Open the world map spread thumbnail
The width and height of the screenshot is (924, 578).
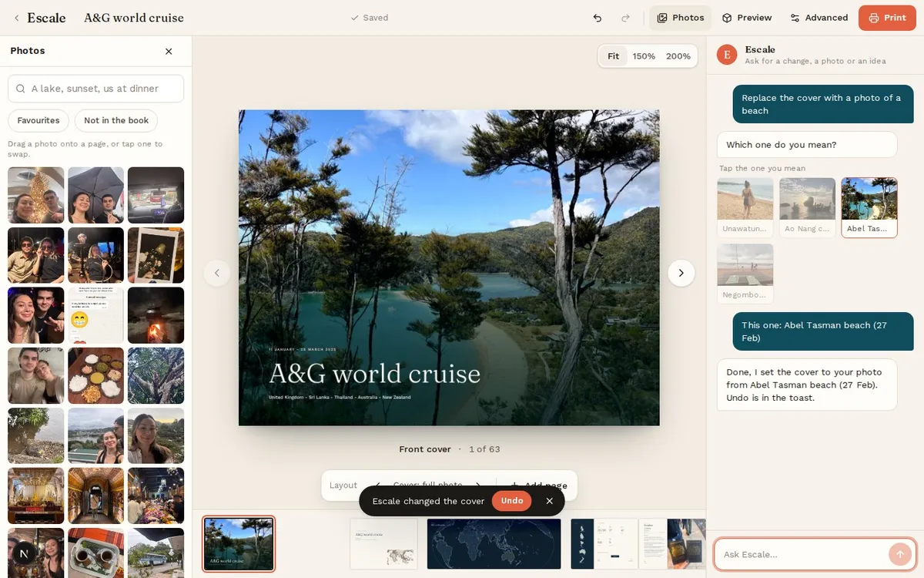tap(494, 544)
